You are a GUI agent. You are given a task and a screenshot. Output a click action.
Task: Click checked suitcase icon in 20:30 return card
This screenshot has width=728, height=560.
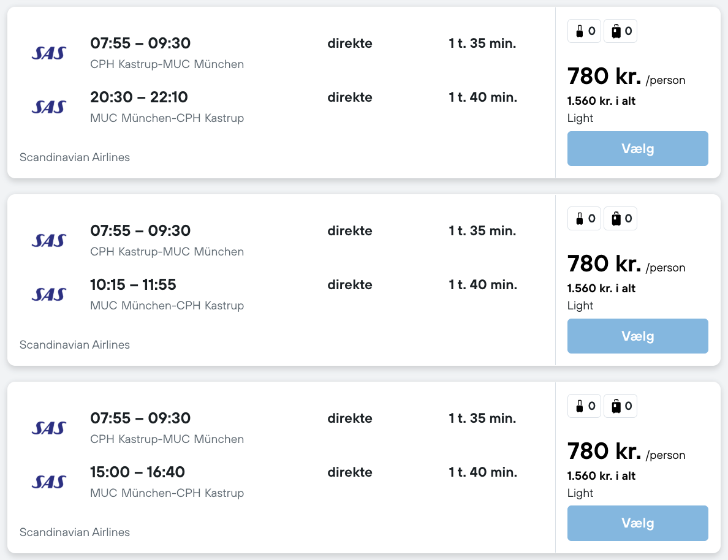(x=616, y=31)
